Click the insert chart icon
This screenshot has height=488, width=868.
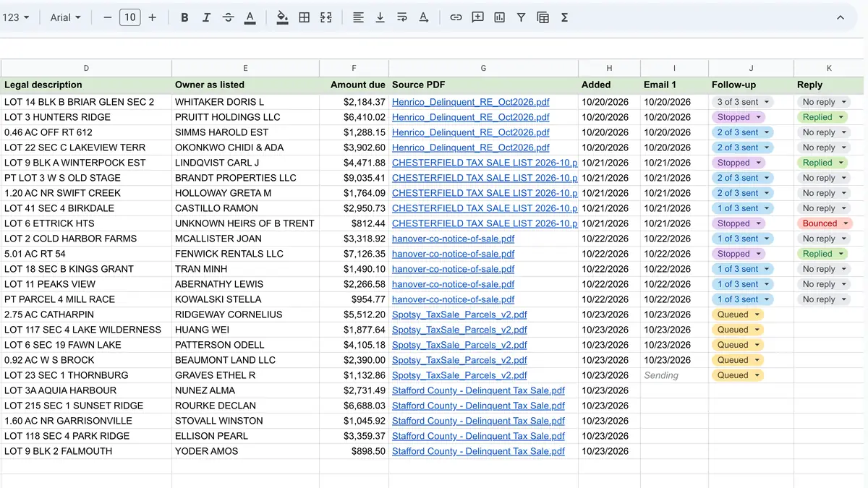click(499, 17)
